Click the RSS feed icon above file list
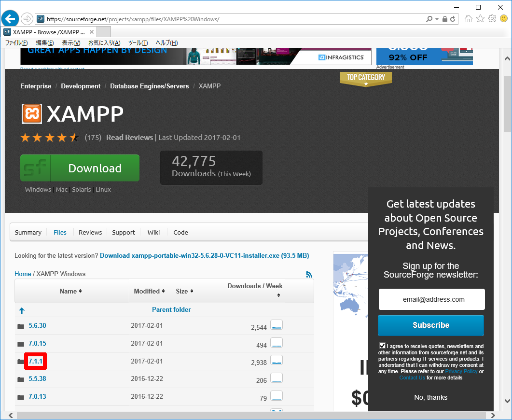 click(309, 274)
